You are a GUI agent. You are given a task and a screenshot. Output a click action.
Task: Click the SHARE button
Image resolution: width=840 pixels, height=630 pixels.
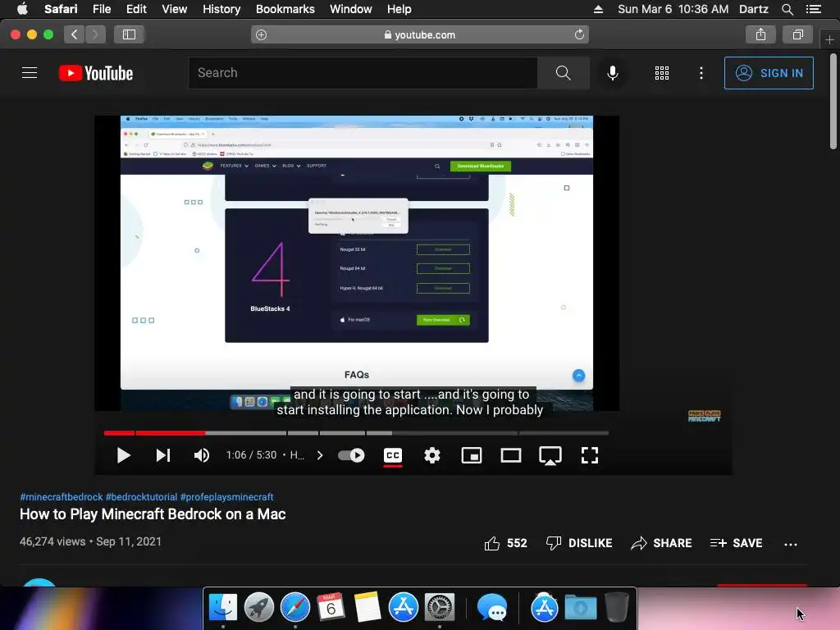661,543
